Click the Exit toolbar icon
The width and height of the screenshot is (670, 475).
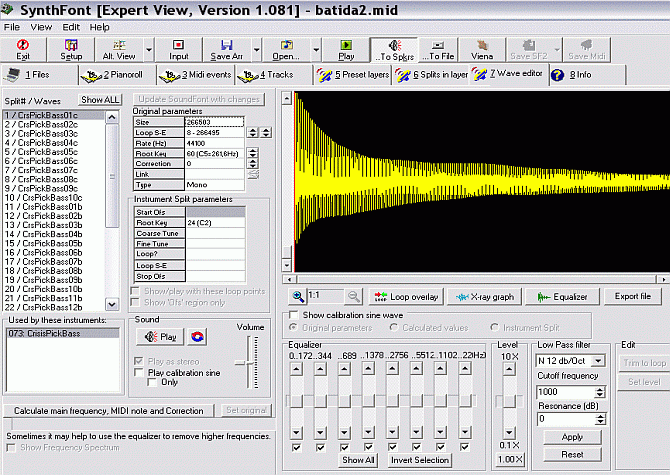coord(23,50)
